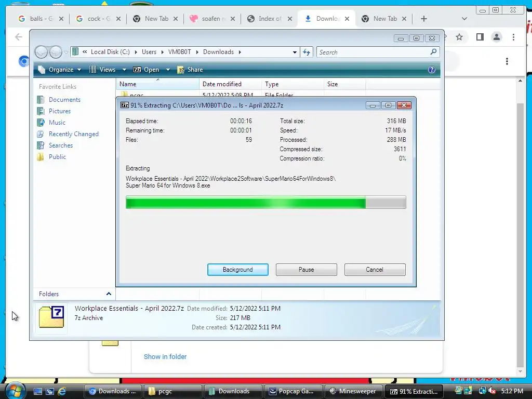Click the green extraction progress bar
This screenshot has width=532, height=399.
coord(265,202)
